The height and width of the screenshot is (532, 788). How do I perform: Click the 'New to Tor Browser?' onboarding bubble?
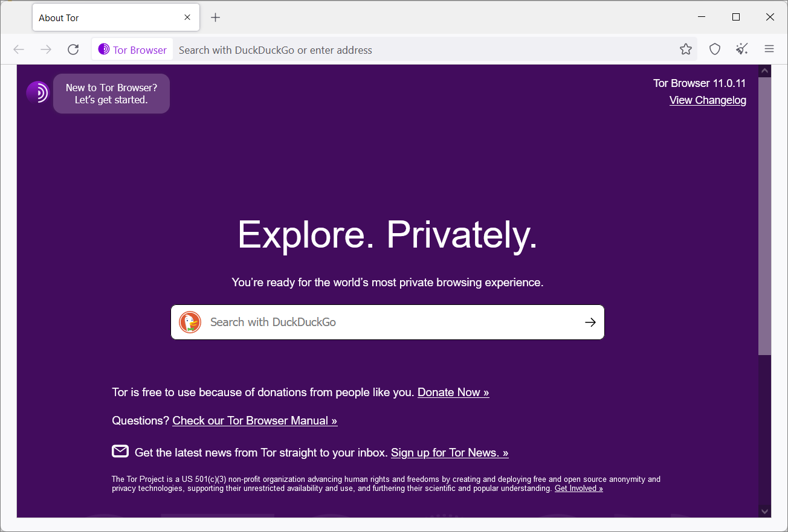click(111, 94)
